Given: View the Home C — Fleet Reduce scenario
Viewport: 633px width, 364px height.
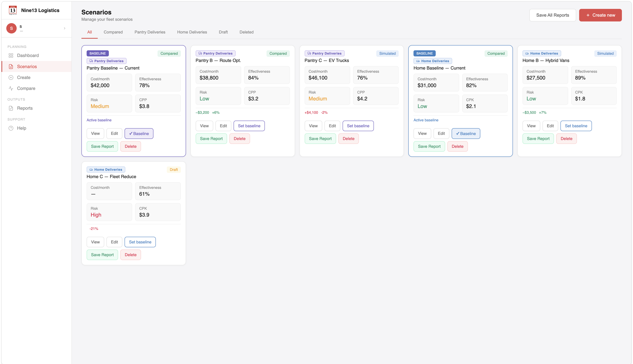Looking at the screenshot, I should pyautogui.click(x=95, y=242).
